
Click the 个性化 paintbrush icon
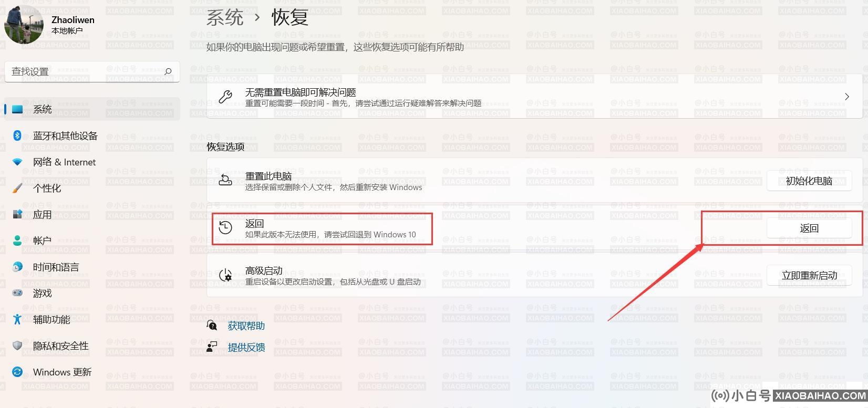tap(17, 188)
